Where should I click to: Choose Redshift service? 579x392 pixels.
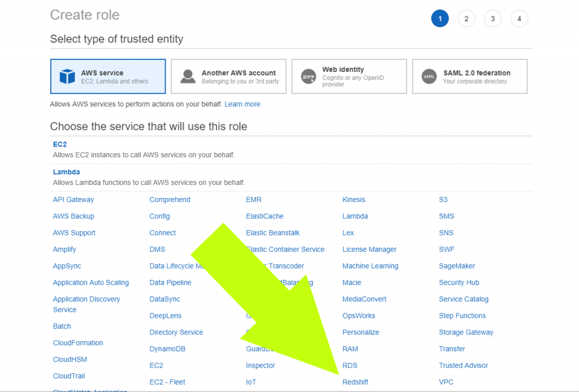point(355,382)
